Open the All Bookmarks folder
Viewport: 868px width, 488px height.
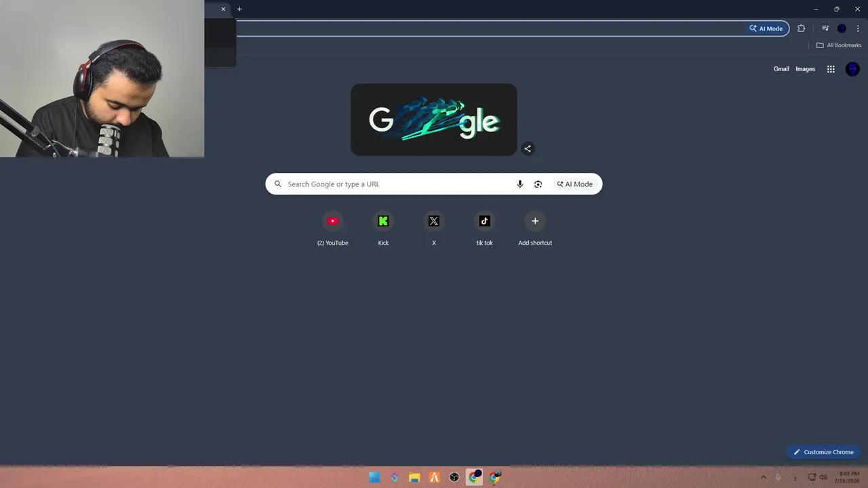[839, 45]
